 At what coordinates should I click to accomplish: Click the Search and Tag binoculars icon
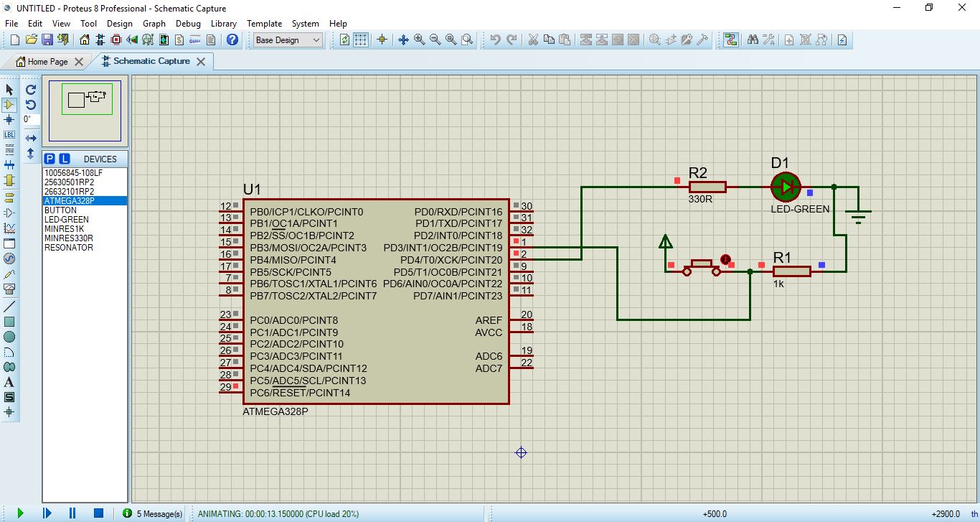[x=753, y=40]
